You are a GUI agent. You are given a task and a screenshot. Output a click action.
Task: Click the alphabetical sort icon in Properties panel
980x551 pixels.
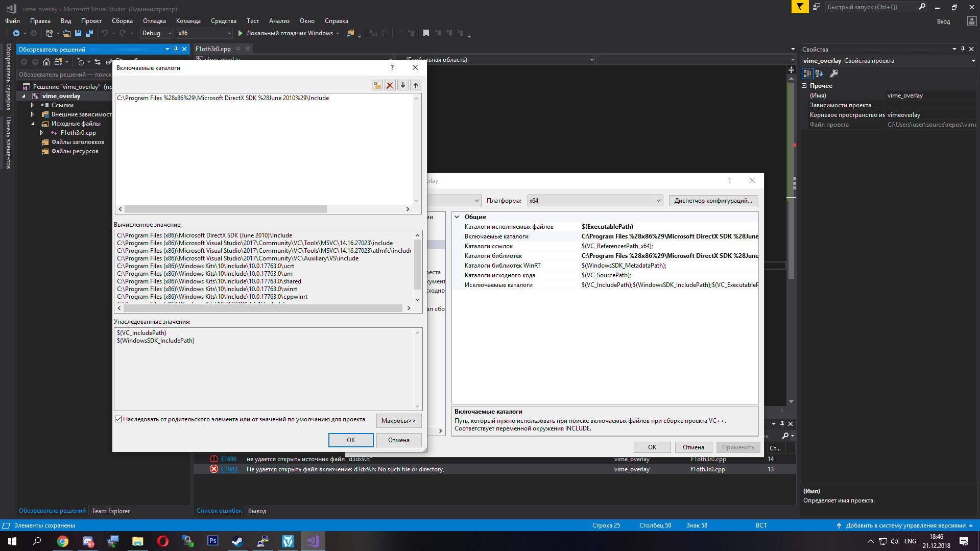[820, 74]
